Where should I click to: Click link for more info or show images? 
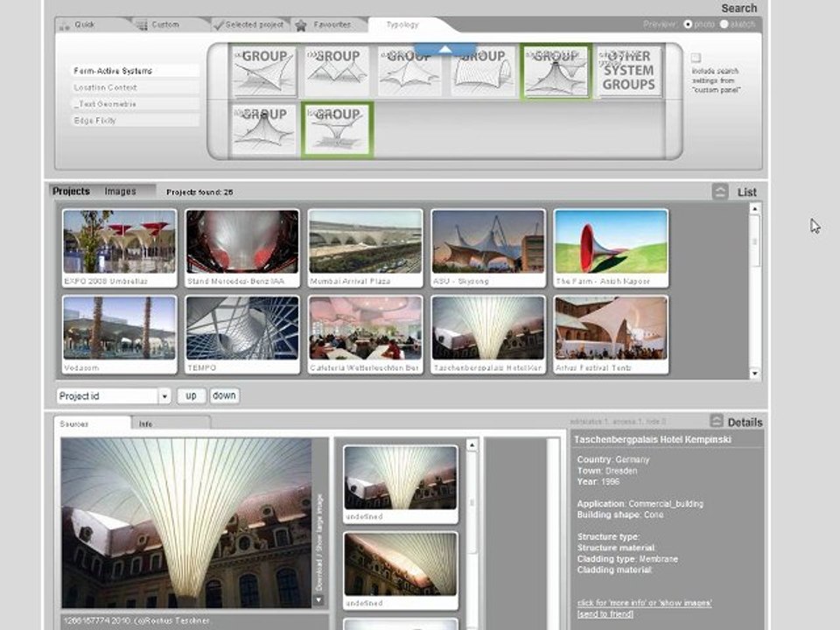645,603
